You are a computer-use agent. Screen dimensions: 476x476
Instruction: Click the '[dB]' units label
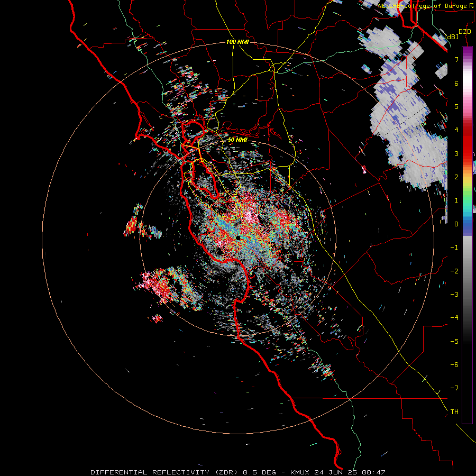[x=452, y=36]
